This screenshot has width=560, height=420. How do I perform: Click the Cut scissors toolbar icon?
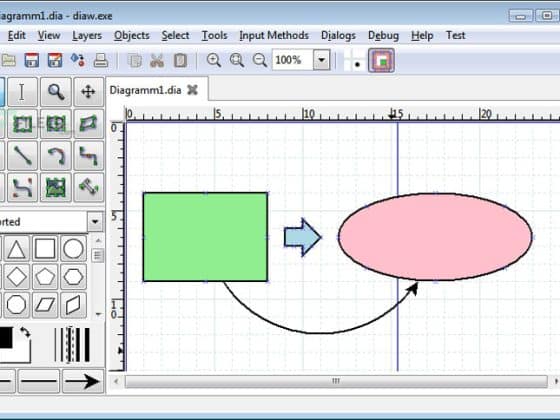pyautogui.click(x=157, y=60)
